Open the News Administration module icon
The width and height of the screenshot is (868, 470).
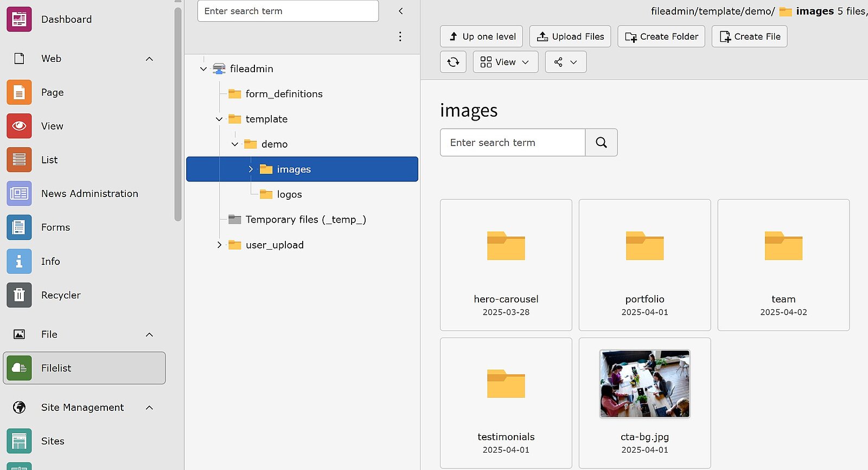click(19, 194)
